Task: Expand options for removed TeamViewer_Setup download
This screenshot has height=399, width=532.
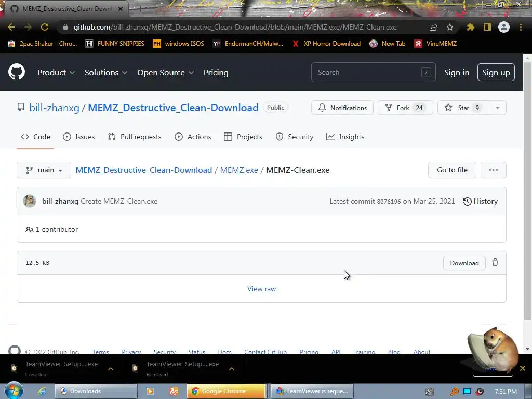Action: [232, 369]
